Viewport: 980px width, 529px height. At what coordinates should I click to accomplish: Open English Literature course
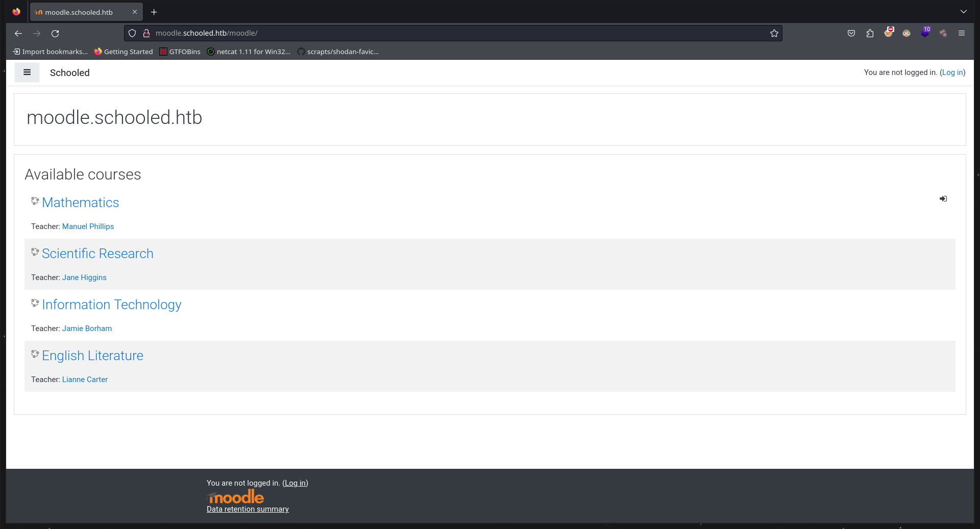[92, 356]
